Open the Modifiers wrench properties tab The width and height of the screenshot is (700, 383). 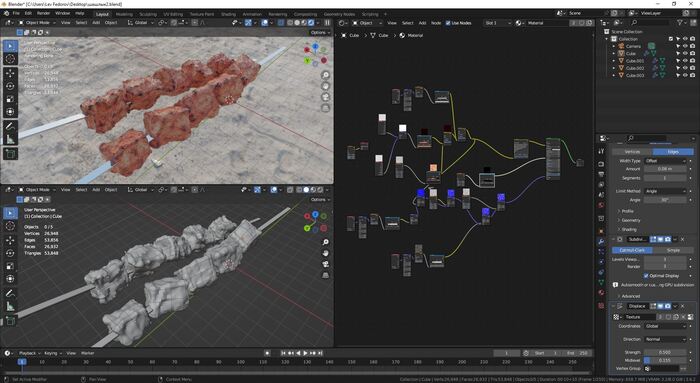pos(601,241)
